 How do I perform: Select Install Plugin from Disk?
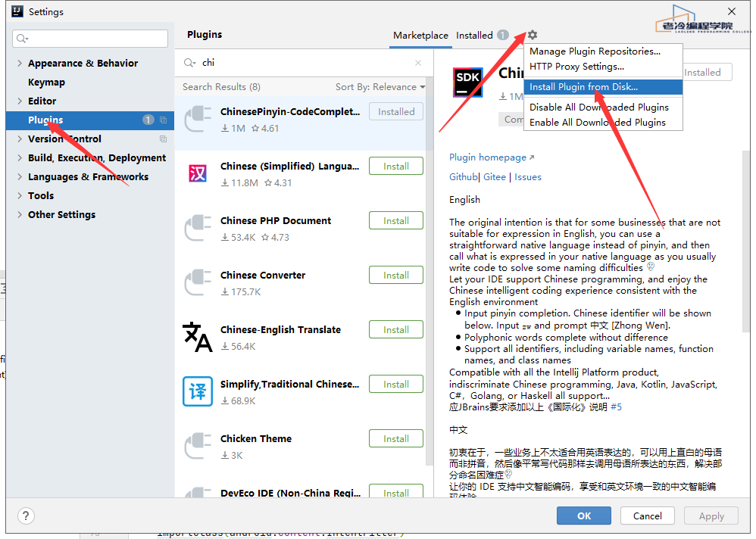[x=603, y=87]
